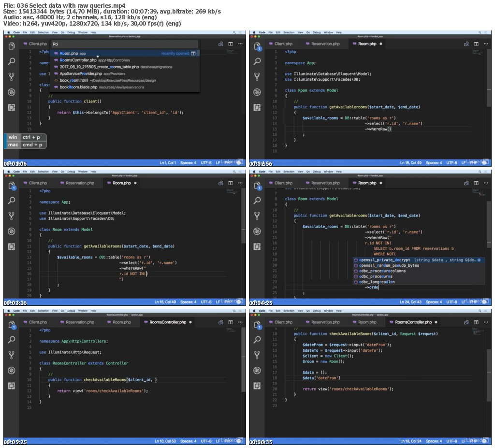495x448 pixels.
Task: Open Debug icon in the 00:06:35 frame
Action: pos(257,370)
